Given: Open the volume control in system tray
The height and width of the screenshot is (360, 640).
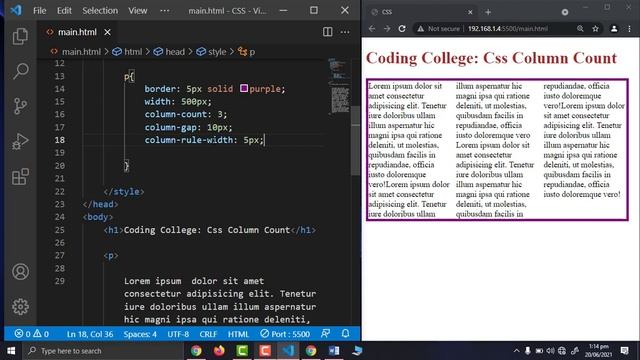Looking at the screenshot, I should (x=550, y=351).
